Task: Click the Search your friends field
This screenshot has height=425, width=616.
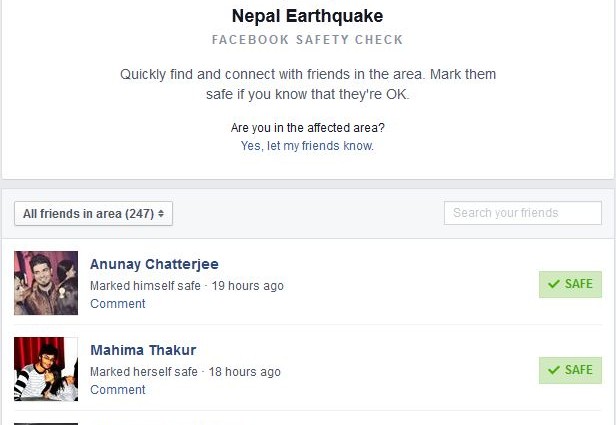Action: click(x=522, y=212)
